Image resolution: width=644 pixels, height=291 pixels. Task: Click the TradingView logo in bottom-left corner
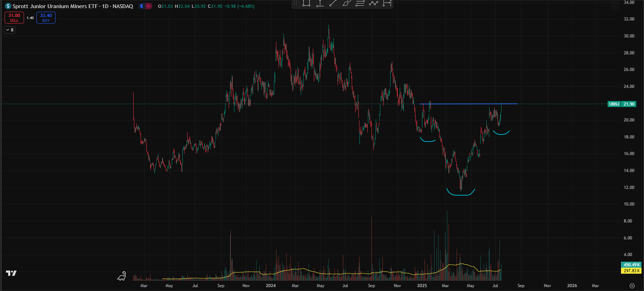11,273
